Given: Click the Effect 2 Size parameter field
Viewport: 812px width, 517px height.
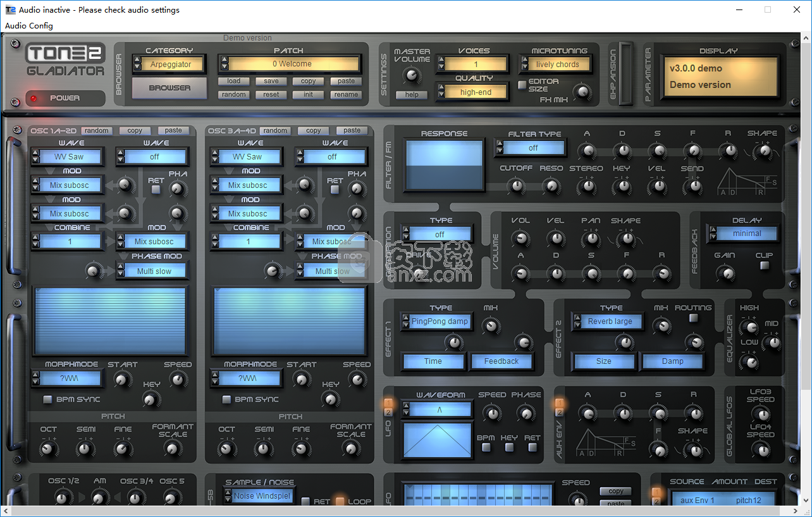Looking at the screenshot, I should point(604,361).
